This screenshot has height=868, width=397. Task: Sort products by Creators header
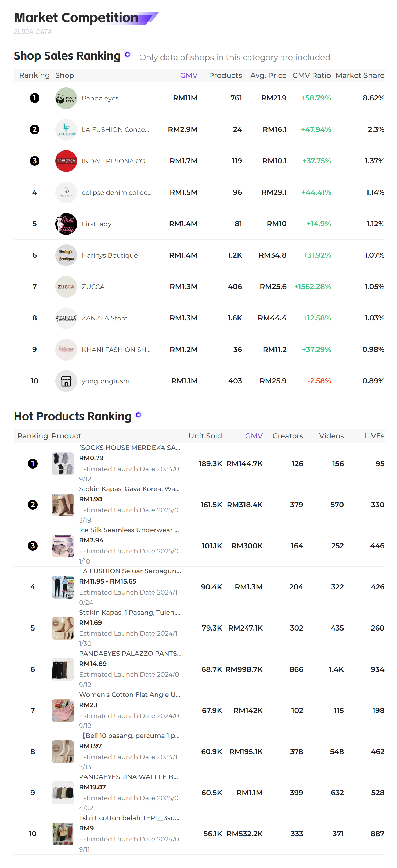coord(288,436)
